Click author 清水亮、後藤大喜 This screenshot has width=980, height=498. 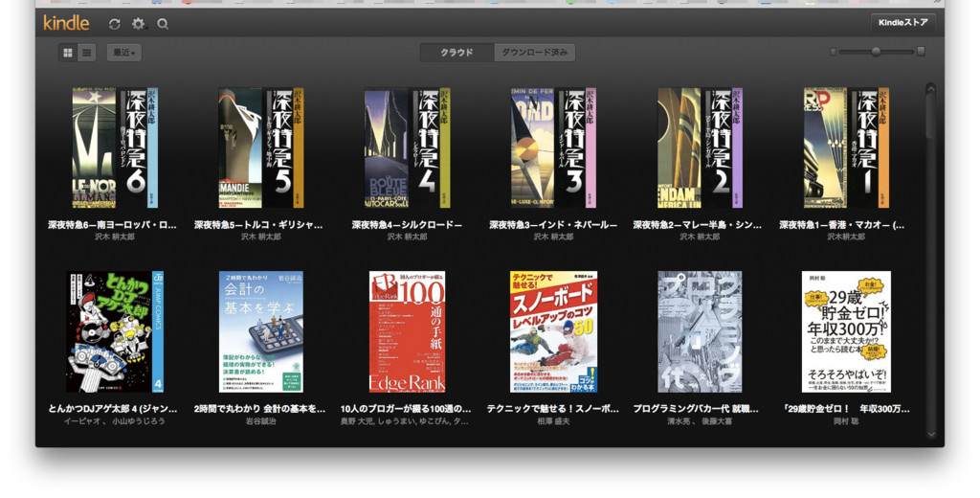coord(700,421)
